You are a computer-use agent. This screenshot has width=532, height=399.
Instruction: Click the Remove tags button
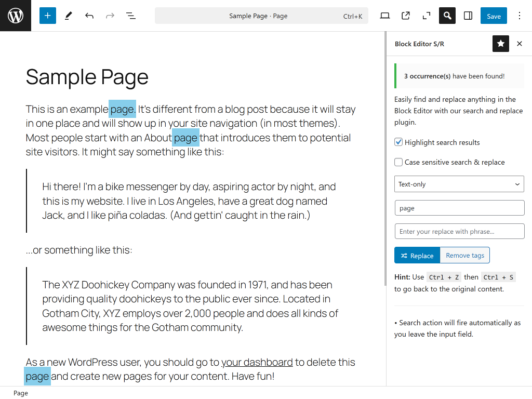pos(465,256)
